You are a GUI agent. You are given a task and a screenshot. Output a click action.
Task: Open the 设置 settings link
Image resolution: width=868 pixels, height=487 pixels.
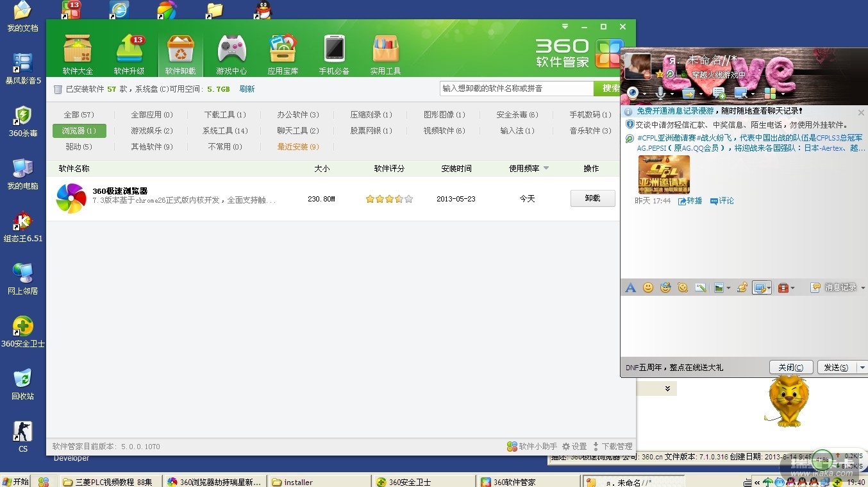coord(574,447)
